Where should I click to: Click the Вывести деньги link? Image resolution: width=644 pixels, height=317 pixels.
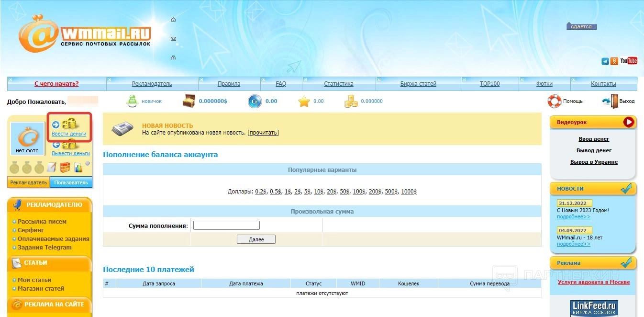tap(71, 153)
